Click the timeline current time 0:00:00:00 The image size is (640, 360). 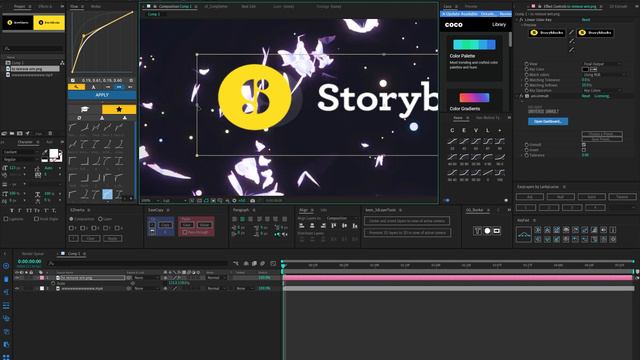tap(29, 261)
